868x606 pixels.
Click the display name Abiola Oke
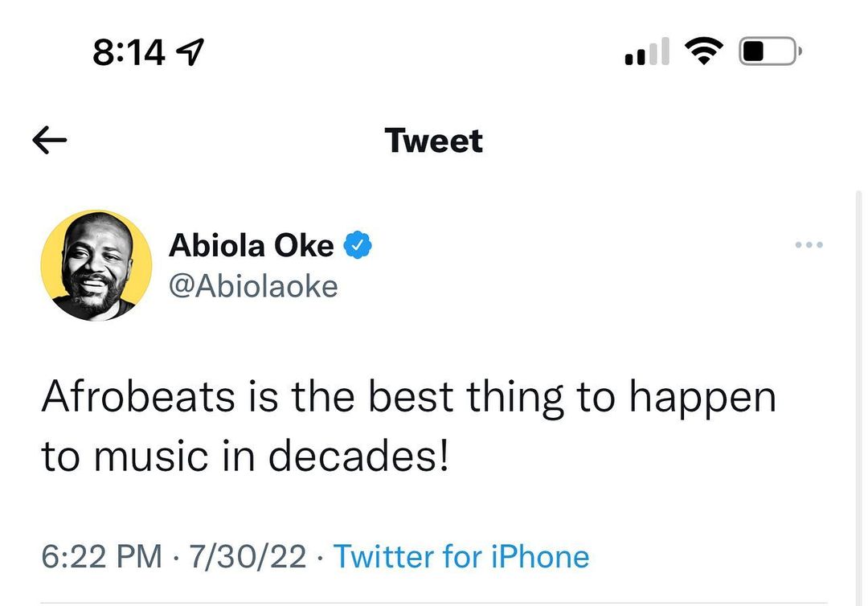(x=251, y=245)
